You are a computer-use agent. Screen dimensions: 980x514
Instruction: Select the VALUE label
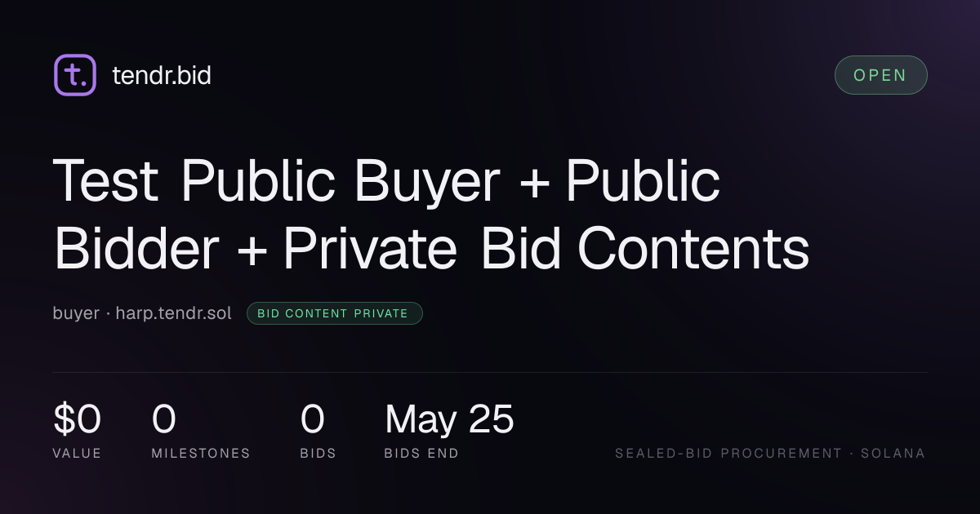pyautogui.click(x=77, y=454)
